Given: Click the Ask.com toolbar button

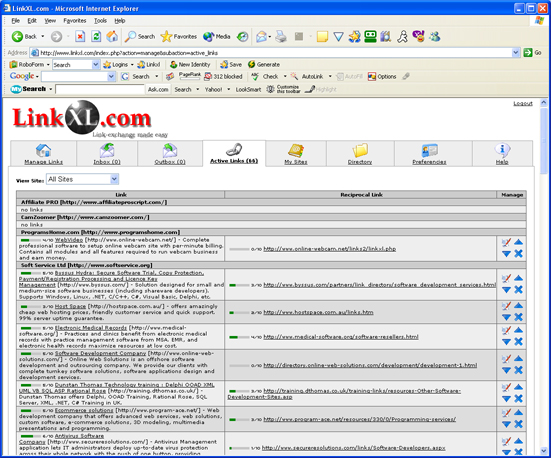Looking at the screenshot, I should 158,89.
